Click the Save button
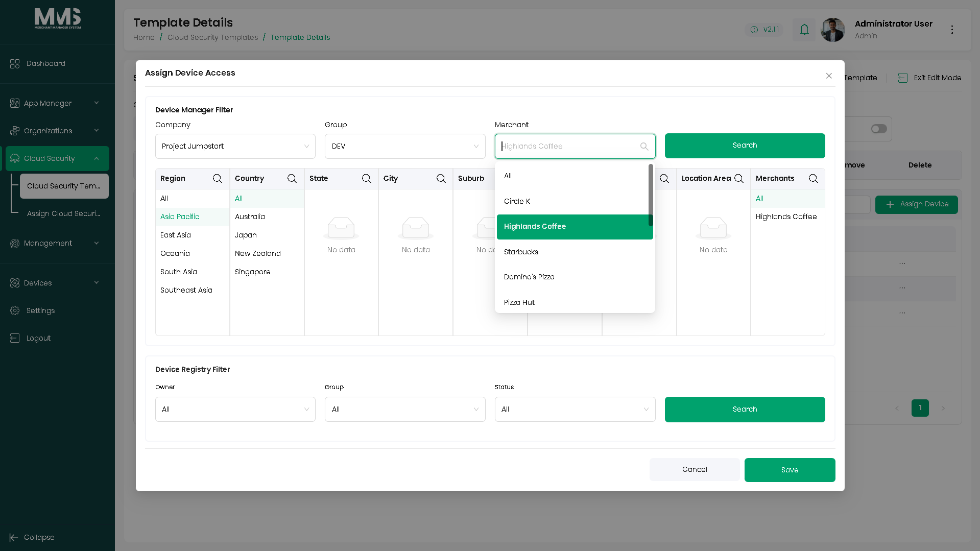This screenshot has width=980, height=551. 790,470
